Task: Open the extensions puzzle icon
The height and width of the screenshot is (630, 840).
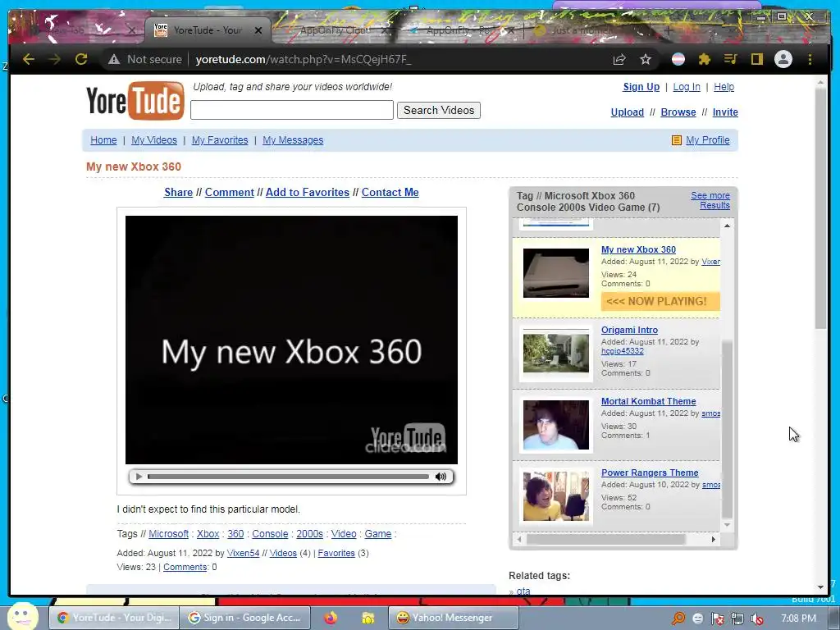Action: [x=705, y=59]
